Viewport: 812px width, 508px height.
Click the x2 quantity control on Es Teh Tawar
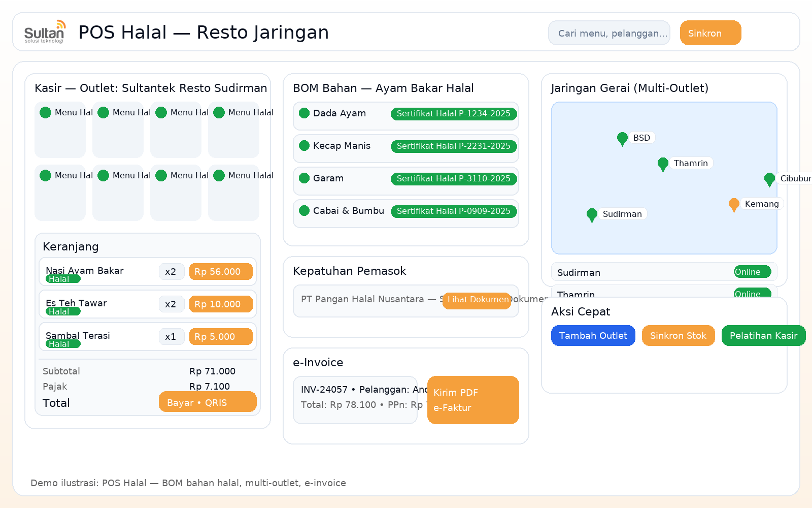pos(171,304)
